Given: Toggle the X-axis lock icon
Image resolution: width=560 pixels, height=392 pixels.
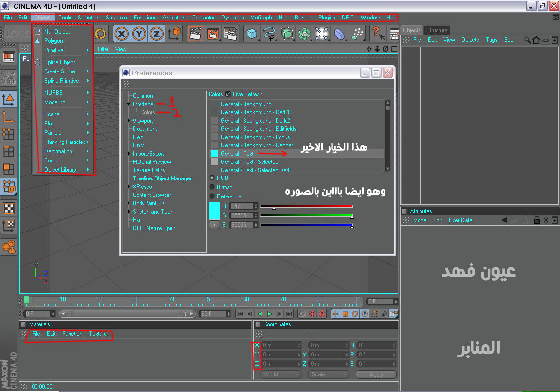Looking at the screenshot, I should (122, 34).
